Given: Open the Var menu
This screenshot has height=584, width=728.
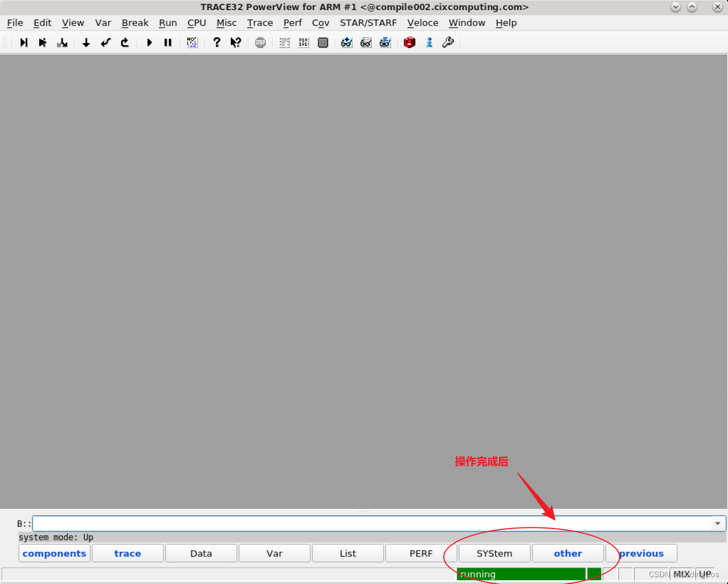Looking at the screenshot, I should tap(103, 23).
